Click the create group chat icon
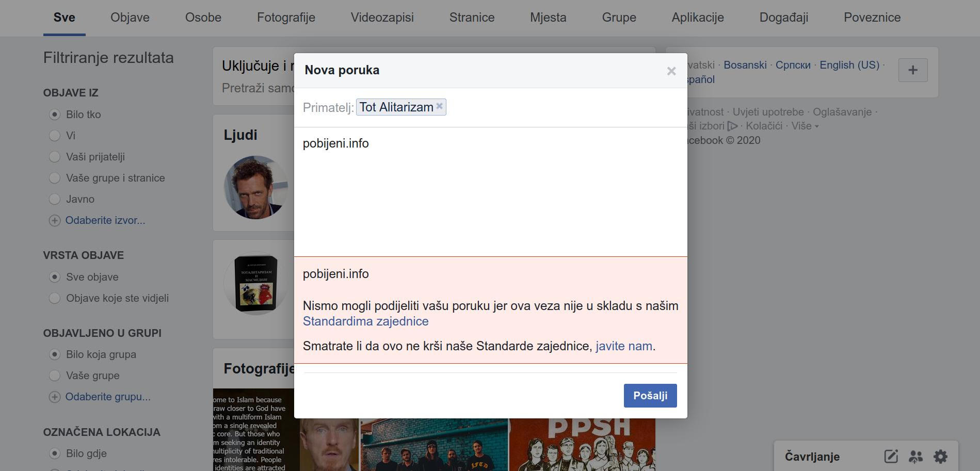The image size is (980, 471). click(x=915, y=457)
